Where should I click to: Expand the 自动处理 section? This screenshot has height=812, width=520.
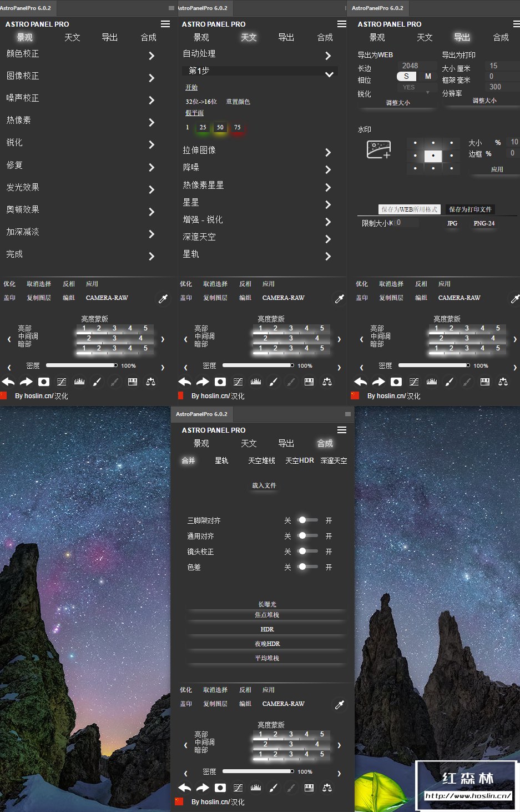(x=328, y=56)
